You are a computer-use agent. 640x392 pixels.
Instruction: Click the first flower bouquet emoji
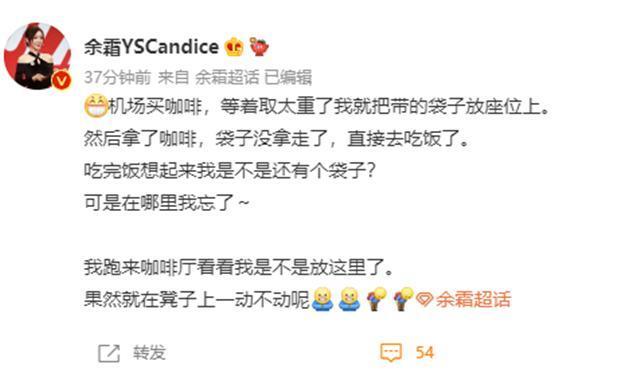tap(376, 299)
